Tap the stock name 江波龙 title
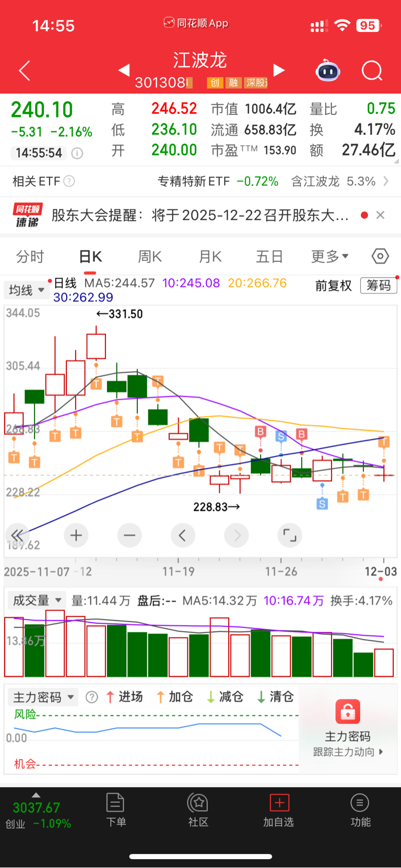Image resolution: width=401 pixels, height=868 pixels. (200, 60)
